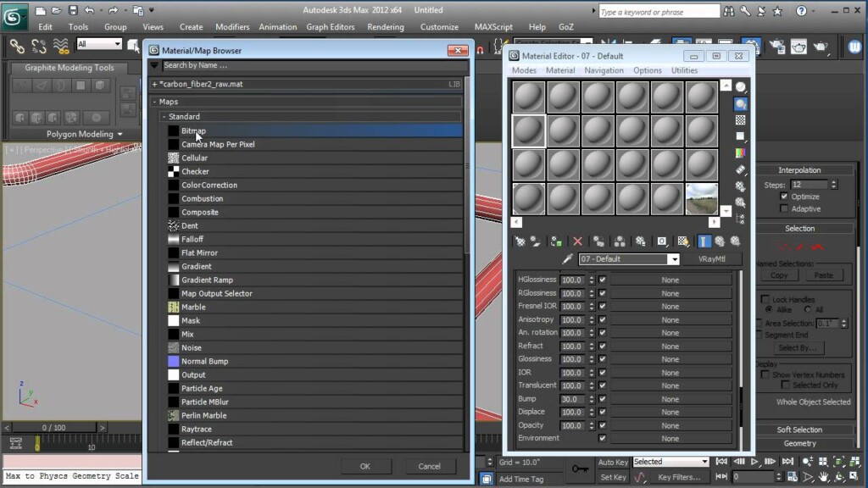Click OK in the Material/Map Browser

coord(365,465)
